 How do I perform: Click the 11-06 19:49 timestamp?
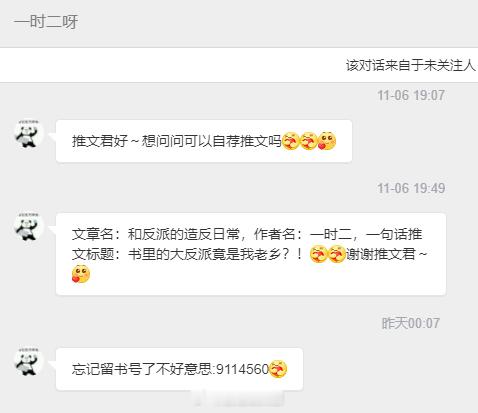tap(411, 188)
